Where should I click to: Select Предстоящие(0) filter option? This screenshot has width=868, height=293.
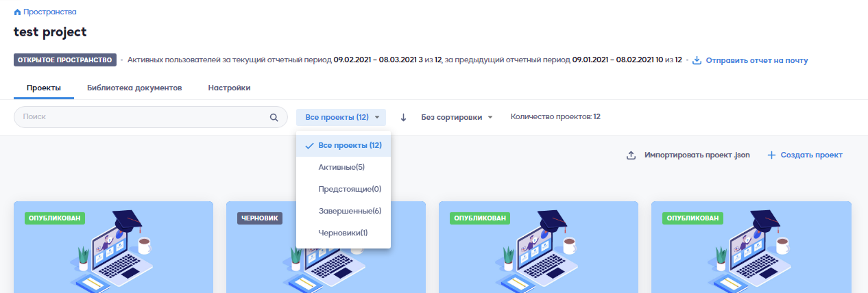(x=343, y=189)
